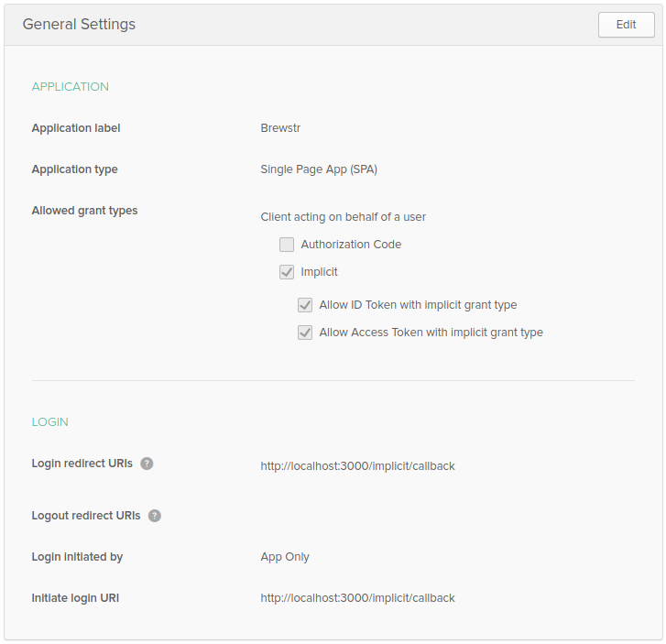Enable the Authorization Code checkbox
This screenshot has width=666, height=644.
(x=287, y=245)
